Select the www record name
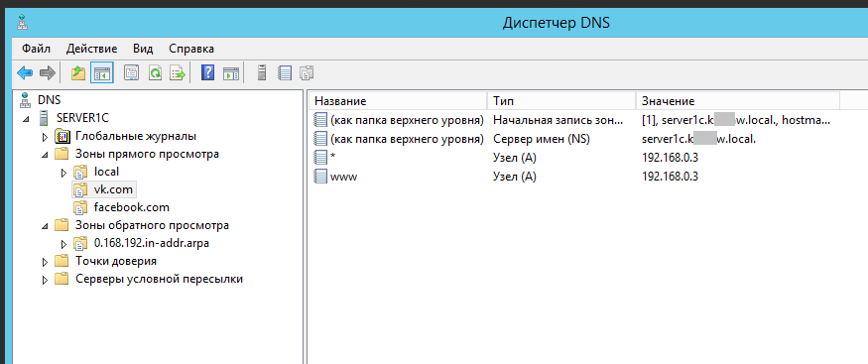This screenshot has width=868, height=364. tap(343, 177)
